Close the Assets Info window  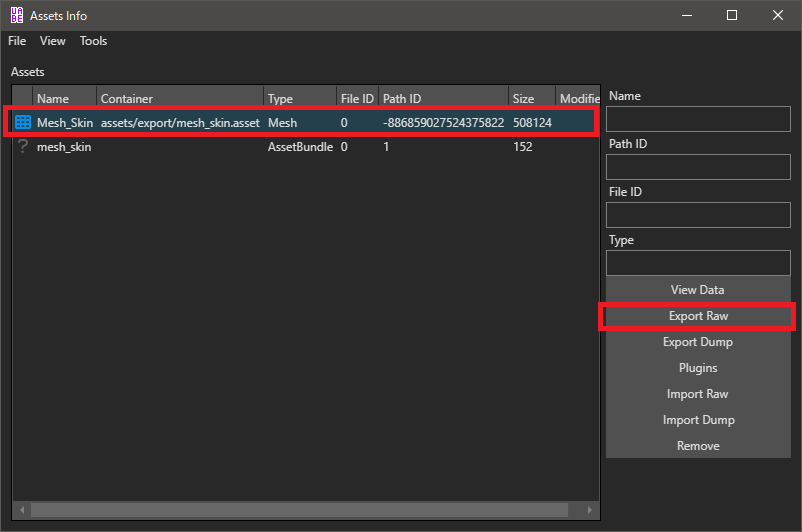778,15
